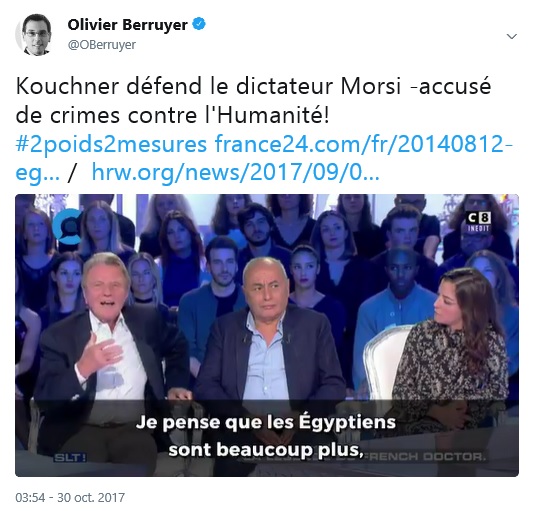Open Olivier Berruyer's profile avatar photo
The height and width of the screenshot is (511, 534).
(x=34, y=35)
